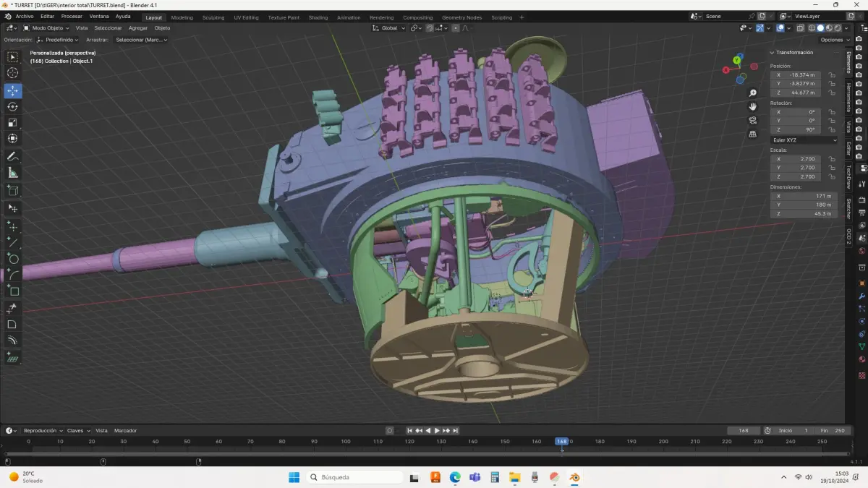This screenshot has height=488, width=868.
Task: Open Microsoft Edge from taskbar
Action: click(x=455, y=477)
